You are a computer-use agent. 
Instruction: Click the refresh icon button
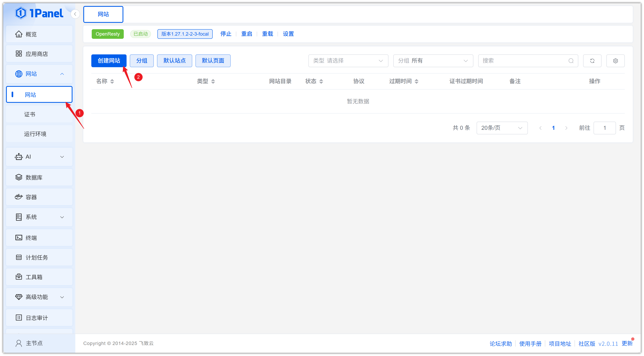[592, 61]
